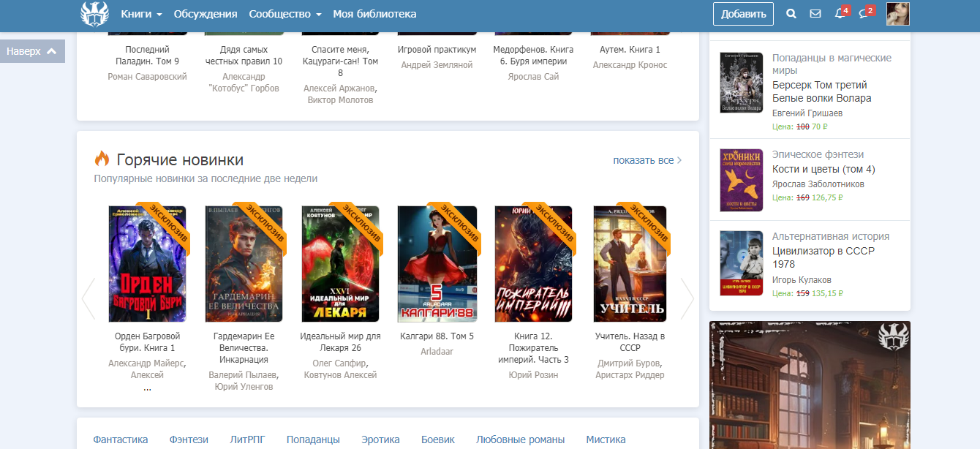Screen dimensions: 980x449
Task: Open the Орден Багровой бури cover
Action: (147, 264)
